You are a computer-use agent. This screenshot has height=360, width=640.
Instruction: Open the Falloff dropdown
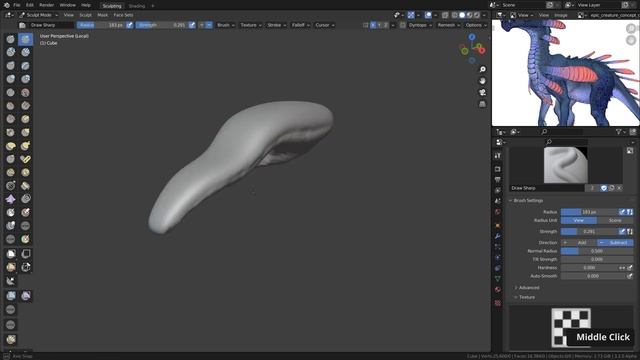(x=301, y=25)
